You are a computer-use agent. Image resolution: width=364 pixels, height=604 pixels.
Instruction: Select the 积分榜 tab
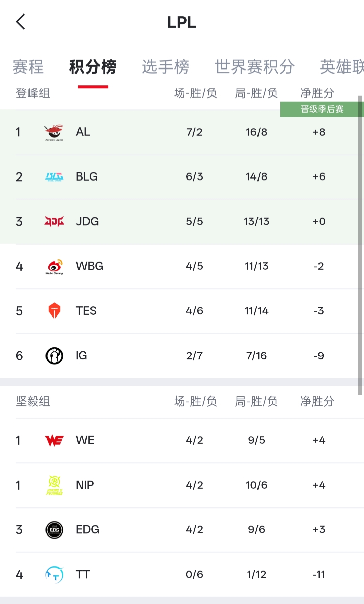pyautogui.click(x=93, y=67)
